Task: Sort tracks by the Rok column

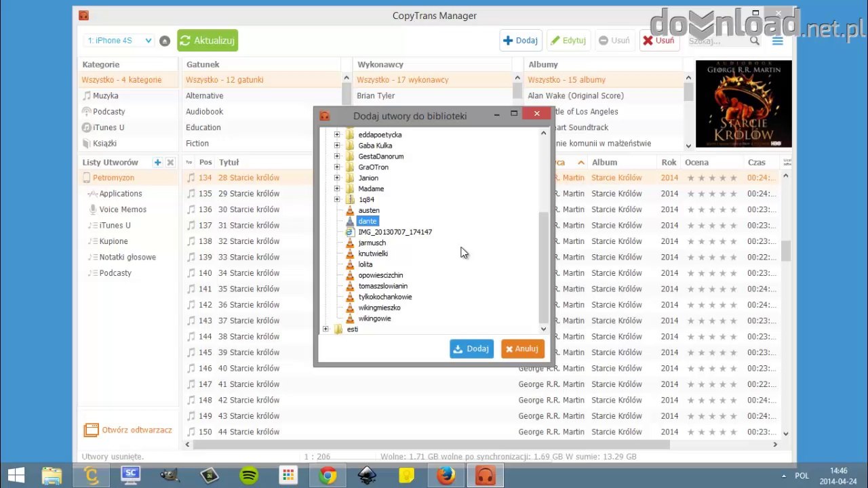Action: click(669, 163)
